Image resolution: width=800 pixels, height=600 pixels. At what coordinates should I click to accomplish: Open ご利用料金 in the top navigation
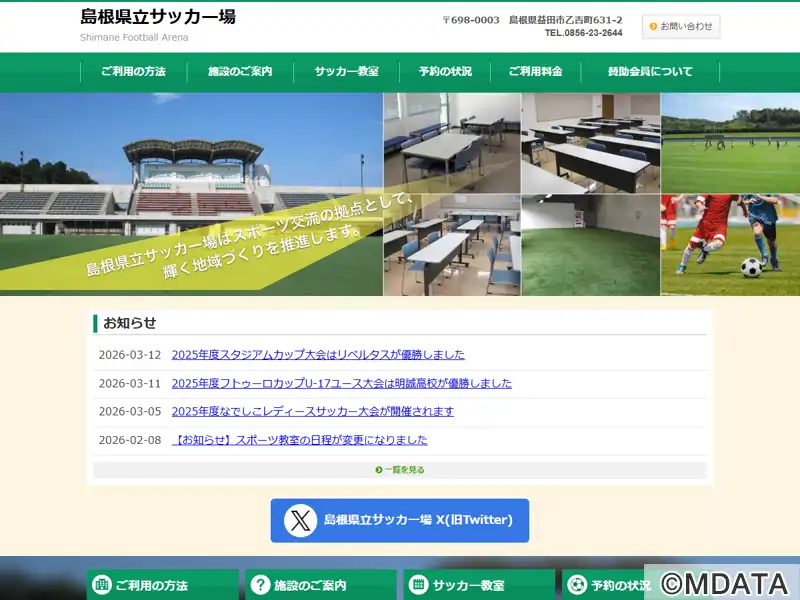535,72
